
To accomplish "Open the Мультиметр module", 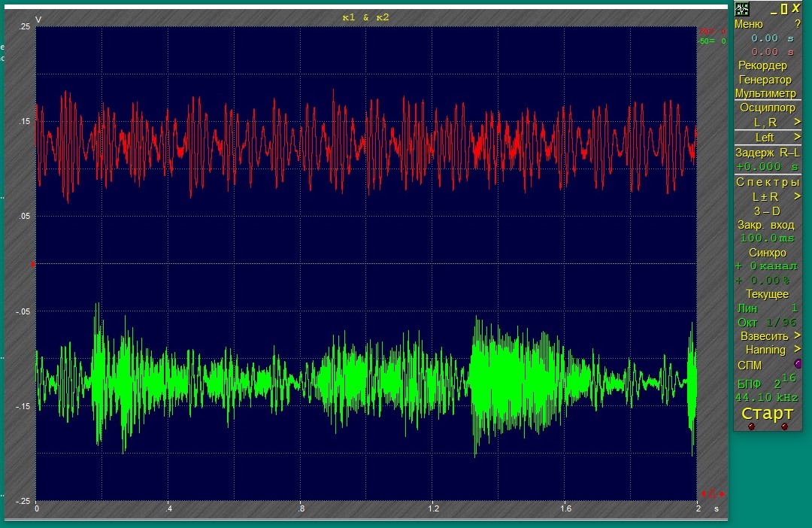I will (765, 93).
